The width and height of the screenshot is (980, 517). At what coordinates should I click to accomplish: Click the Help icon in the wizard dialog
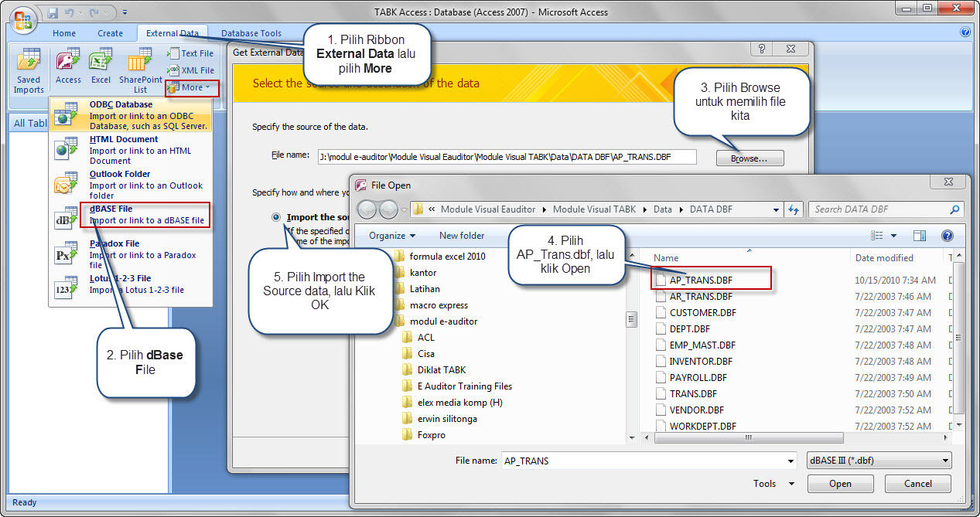point(761,49)
